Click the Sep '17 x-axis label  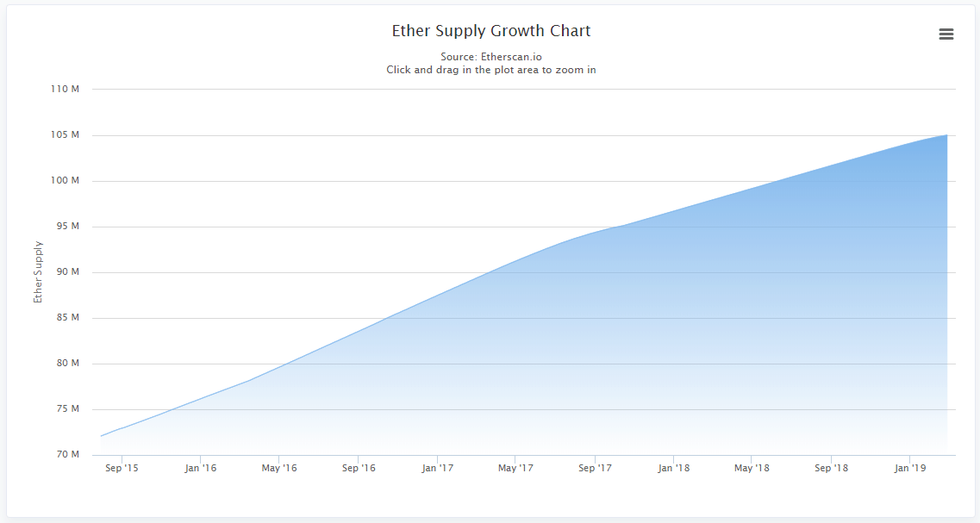pyautogui.click(x=595, y=468)
